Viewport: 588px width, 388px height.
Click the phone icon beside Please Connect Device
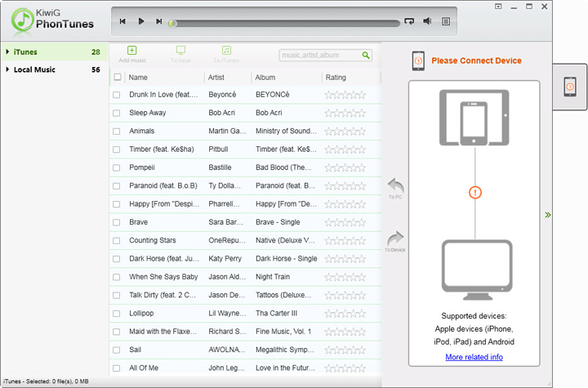pos(418,60)
